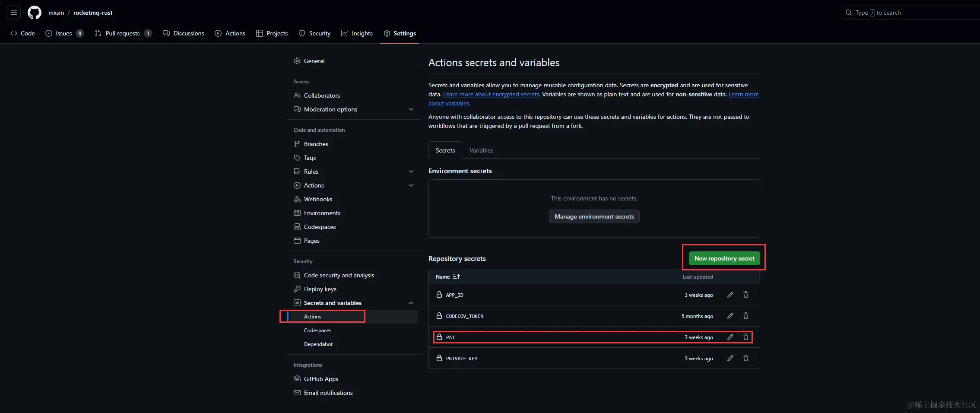Expand Moderation options in sidebar
This screenshot has height=413, width=980.
pos(411,109)
